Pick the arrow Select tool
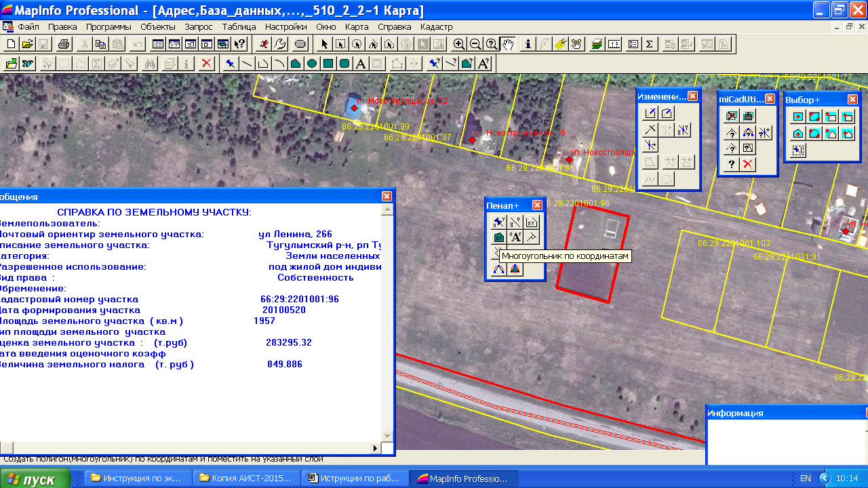Viewport: 868px width, 488px height. pyautogui.click(x=324, y=44)
